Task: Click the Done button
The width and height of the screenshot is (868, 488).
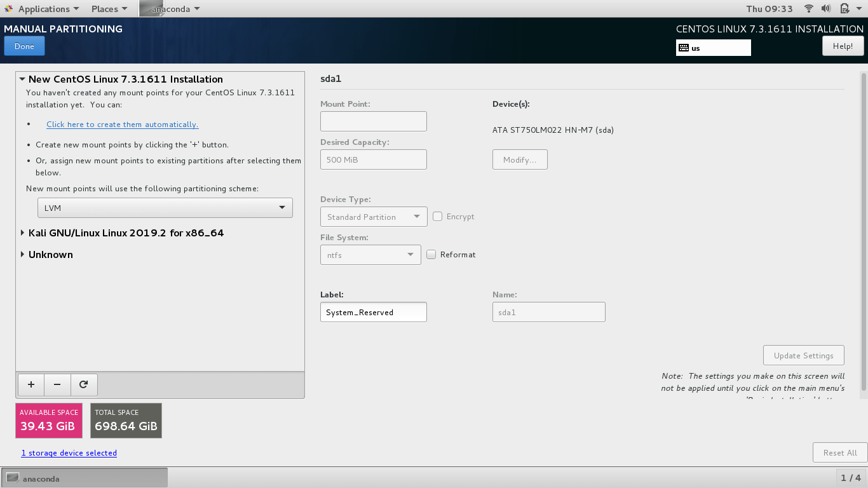Action: tap(24, 46)
